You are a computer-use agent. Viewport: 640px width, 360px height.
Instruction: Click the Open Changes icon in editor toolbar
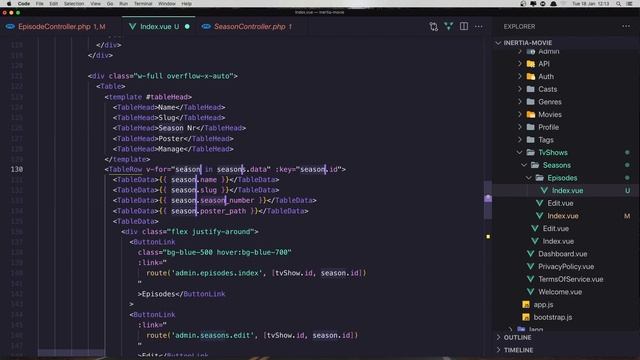click(433, 27)
